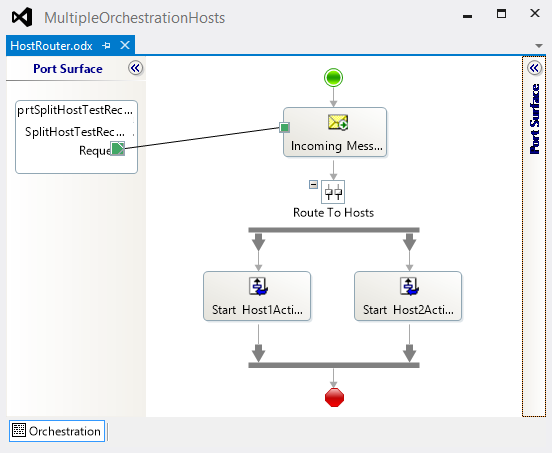Click the top parallel split bar
Image resolution: width=552 pixels, height=453 pixels.
[334, 230]
